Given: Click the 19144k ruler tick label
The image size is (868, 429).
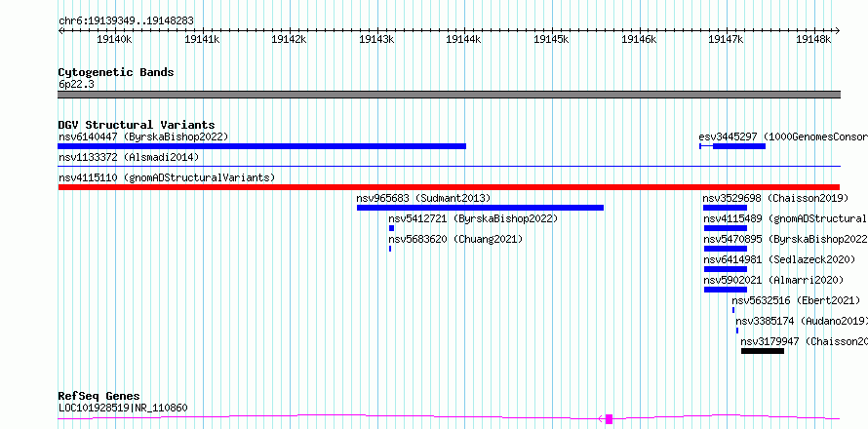Looking at the screenshot, I should tap(464, 39).
